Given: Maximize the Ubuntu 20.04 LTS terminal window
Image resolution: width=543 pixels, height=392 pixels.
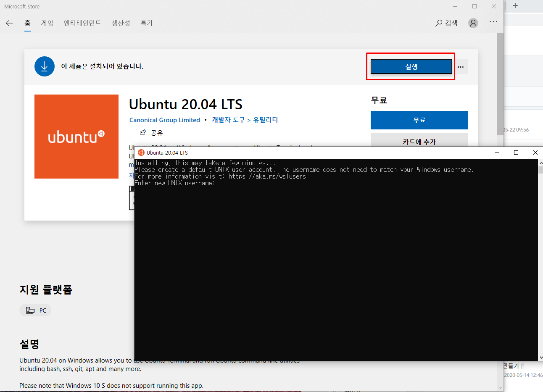Looking at the screenshot, I should point(516,153).
